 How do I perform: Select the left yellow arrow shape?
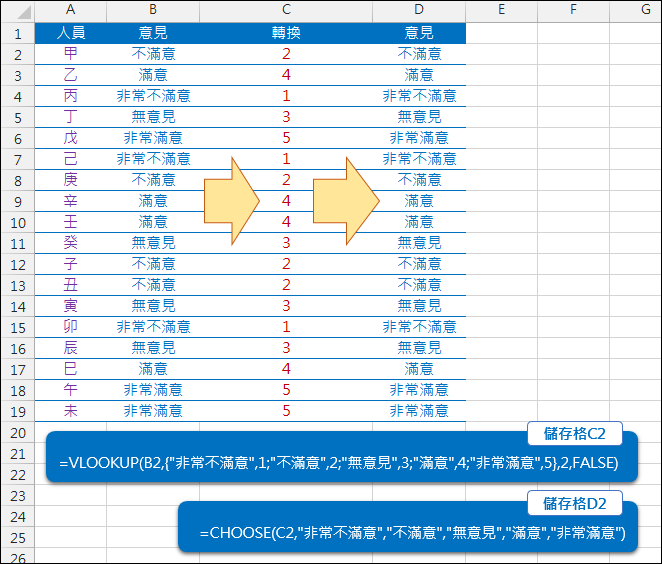[x=231, y=201]
